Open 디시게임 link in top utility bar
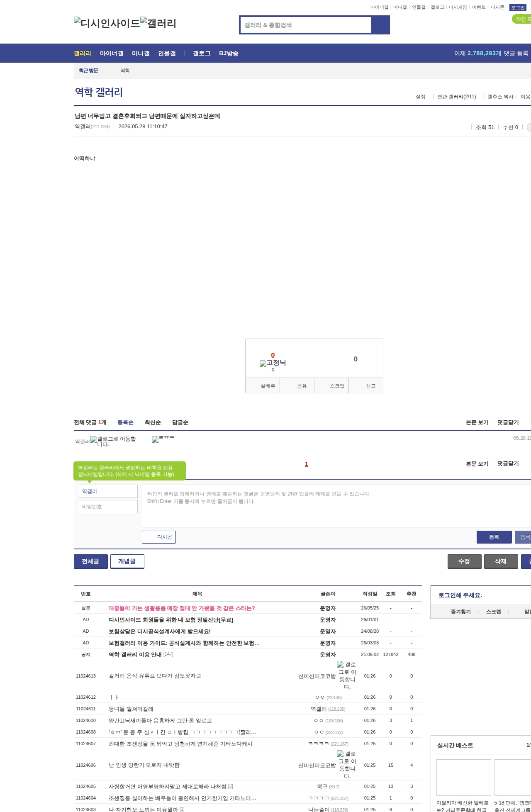 (458, 7)
